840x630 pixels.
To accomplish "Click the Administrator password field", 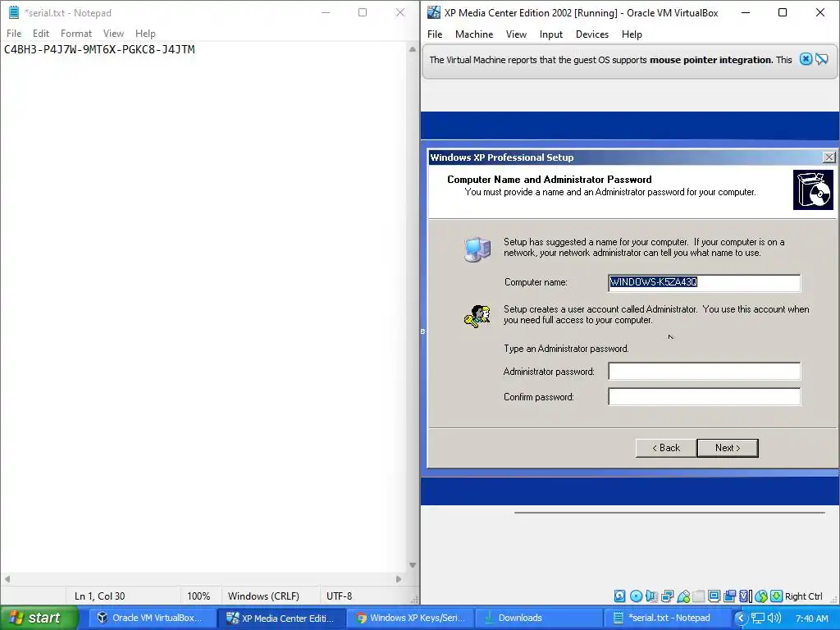I will 705,372.
